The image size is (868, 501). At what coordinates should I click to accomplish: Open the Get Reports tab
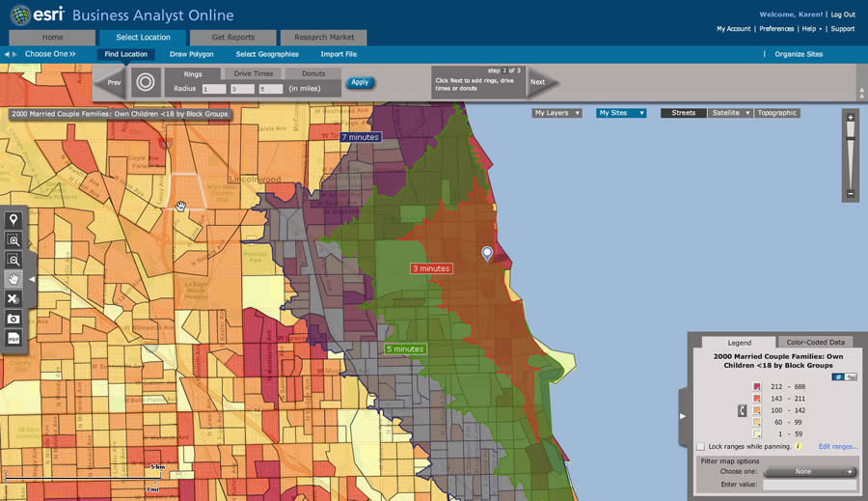[x=233, y=37]
